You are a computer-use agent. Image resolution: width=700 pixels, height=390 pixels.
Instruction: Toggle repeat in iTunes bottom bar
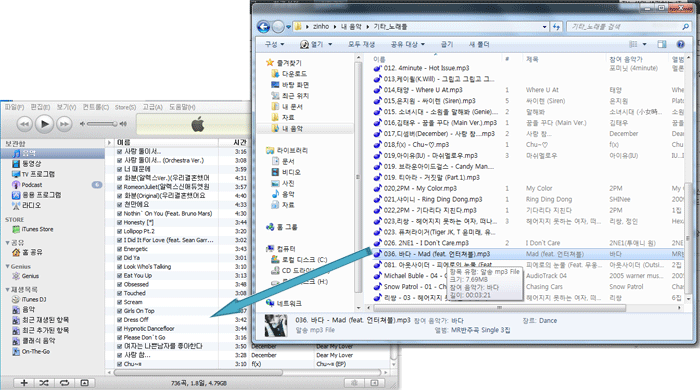coord(64,382)
